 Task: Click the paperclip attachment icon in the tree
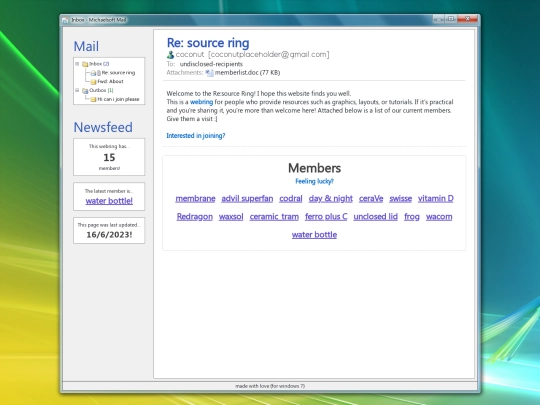tap(99, 73)
